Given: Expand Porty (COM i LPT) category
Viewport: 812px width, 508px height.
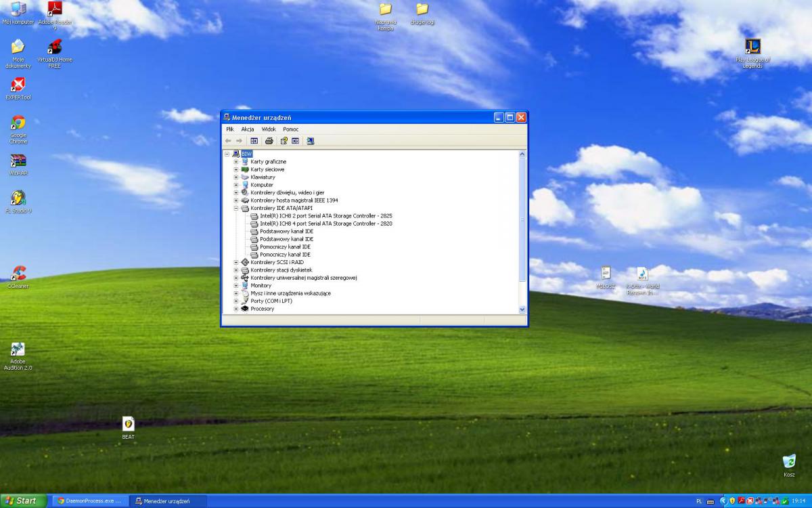Looking at the screenshot, I should tap(236, 301).
